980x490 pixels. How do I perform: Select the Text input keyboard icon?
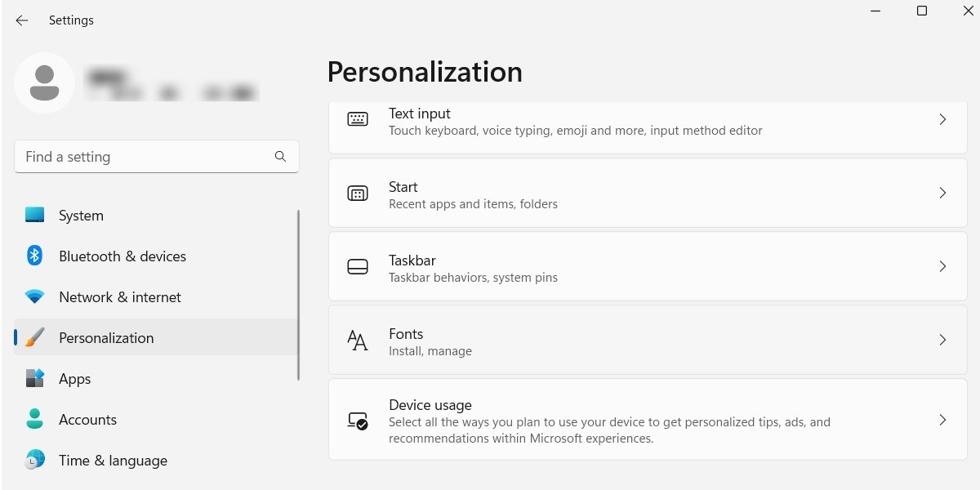(x=358, y=118)
